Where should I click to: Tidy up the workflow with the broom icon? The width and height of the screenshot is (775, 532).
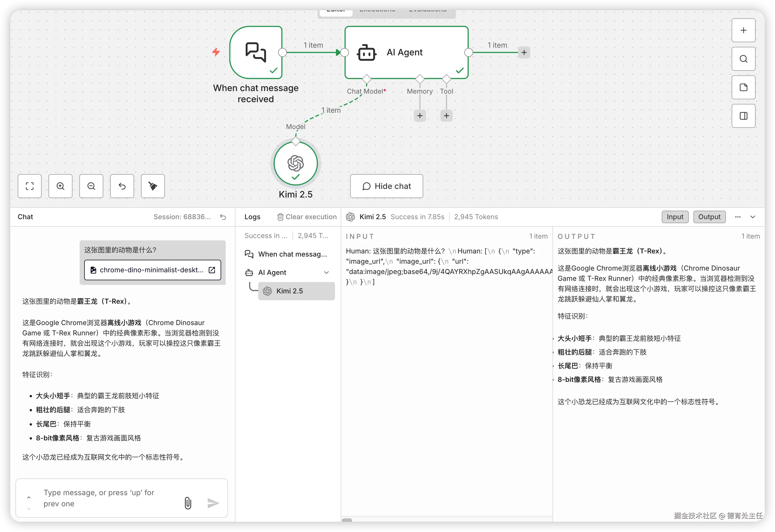click(x=153, y=186)
